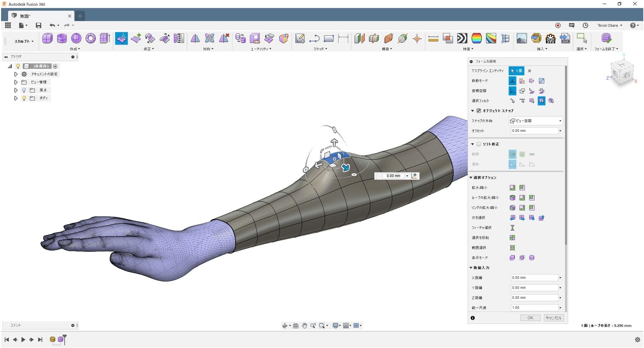This screenshot has height=348, width=644.
Task: Open the Zebra analysis tool
Action: tap(462, 38)
